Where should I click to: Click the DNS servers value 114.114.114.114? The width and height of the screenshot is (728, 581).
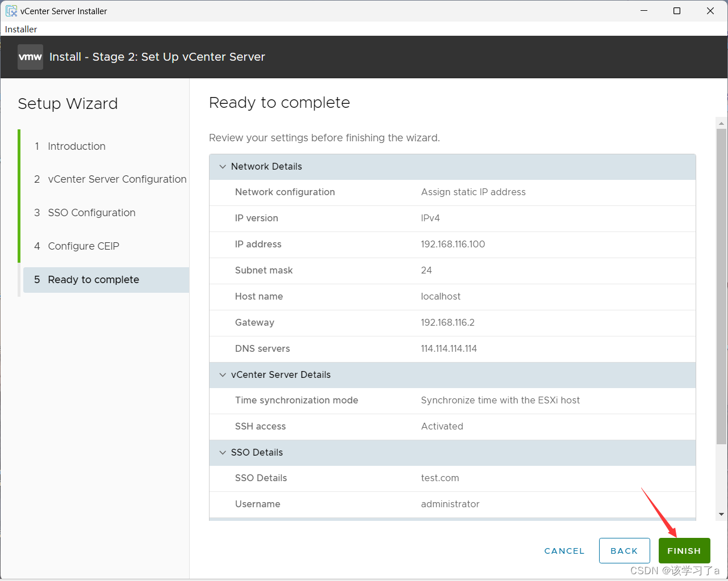tap(449, 349)
